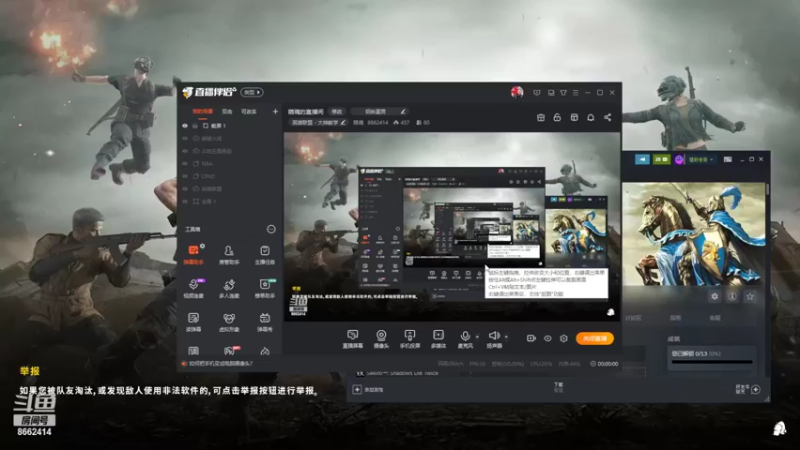Image resolution: width=800 pixels, height=450 pixels.
Task: Click the share icon in the room header
Action: (x=608, y=117)
